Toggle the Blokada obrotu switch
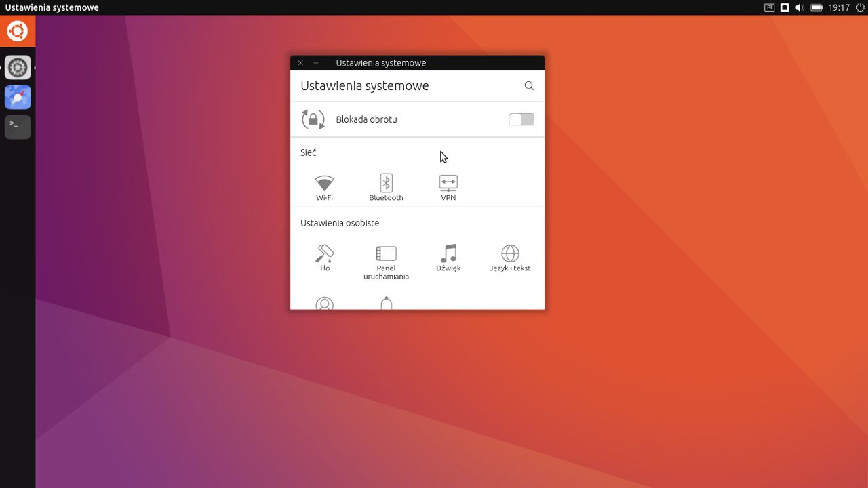The height and width of the screenshot is (488, 868). tap(521, 119)
